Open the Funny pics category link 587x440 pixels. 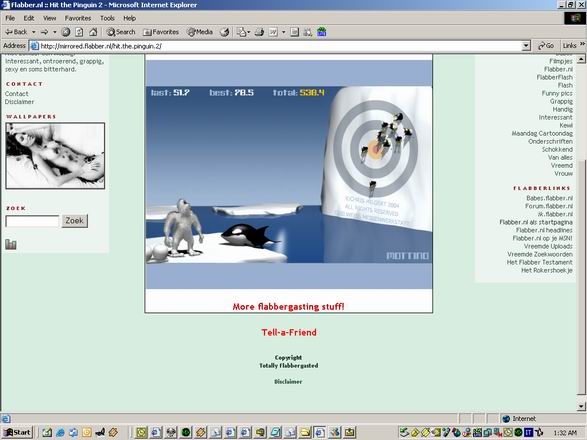pyautogui.click(x=557, y=93)
